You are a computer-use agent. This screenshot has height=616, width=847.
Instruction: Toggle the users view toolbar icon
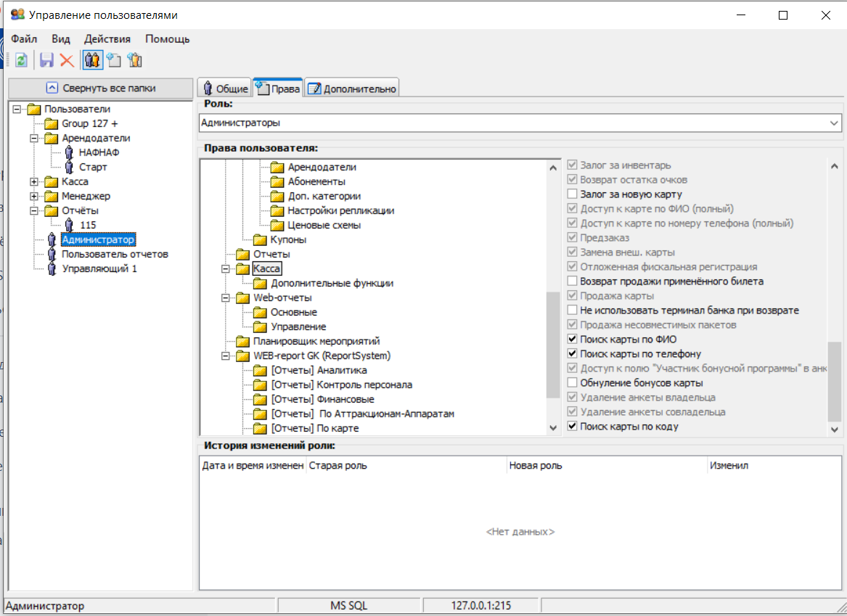[x=92, y=60]
